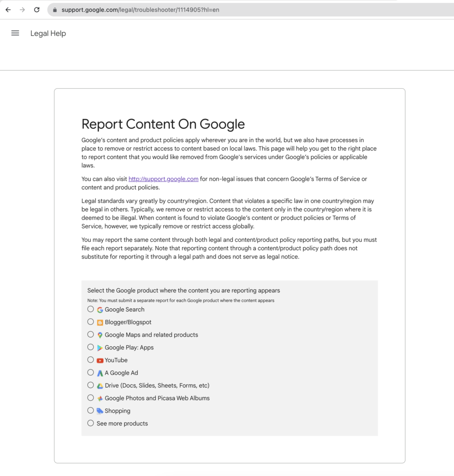The image size is (454, 476).
Task: Click 'Google Maps and related products' label
Action: [x=151, y=335]
